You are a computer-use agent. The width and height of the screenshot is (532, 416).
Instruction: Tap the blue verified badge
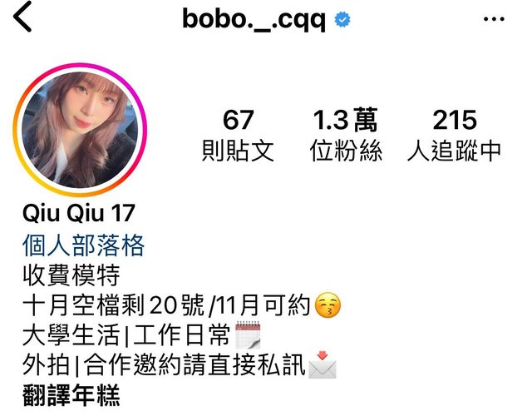[342, 19]
